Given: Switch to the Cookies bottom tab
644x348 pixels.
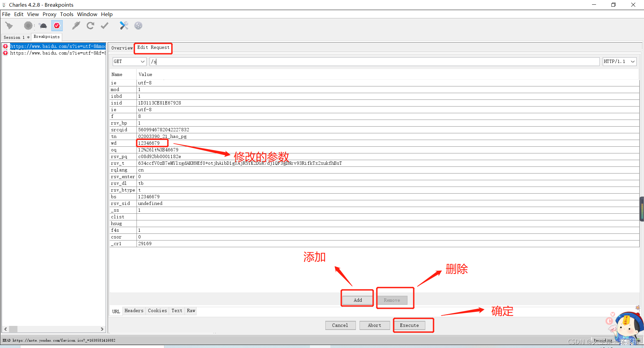Looking at the screenshot, I should point(157,311).
